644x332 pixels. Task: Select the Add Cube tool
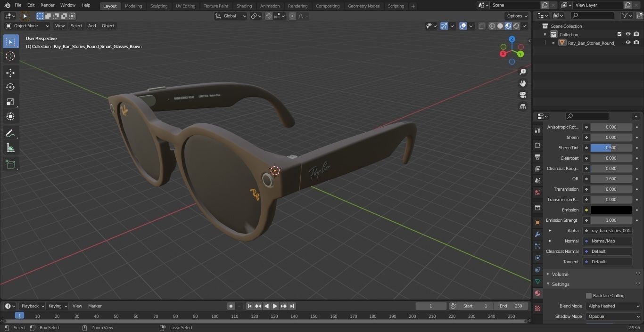tap(10, 165)
